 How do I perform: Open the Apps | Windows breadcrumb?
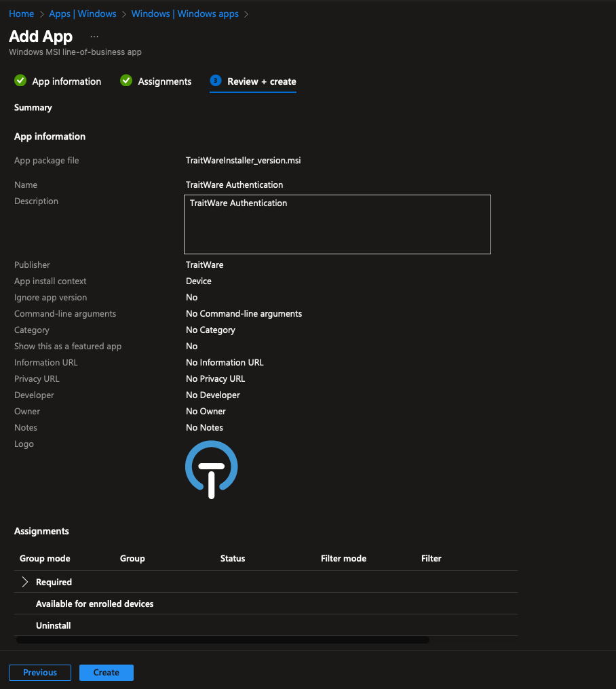(x=83, y=14)
